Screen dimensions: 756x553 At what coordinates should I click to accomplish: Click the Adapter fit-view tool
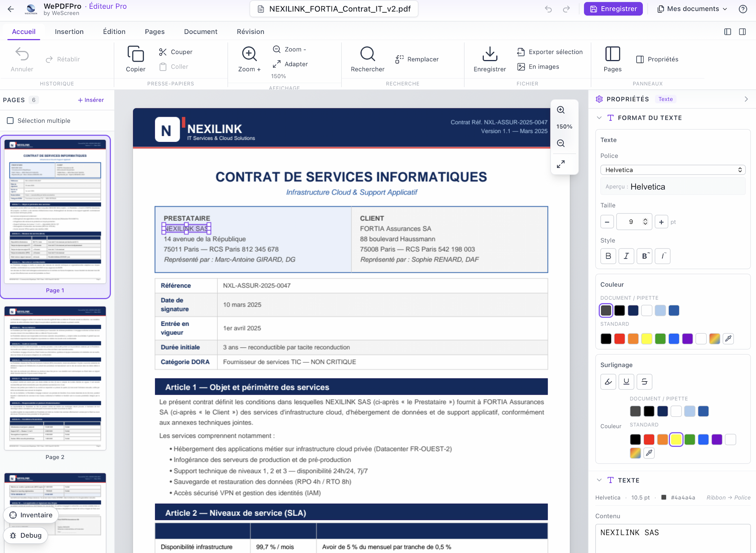(x=291, y=64)
